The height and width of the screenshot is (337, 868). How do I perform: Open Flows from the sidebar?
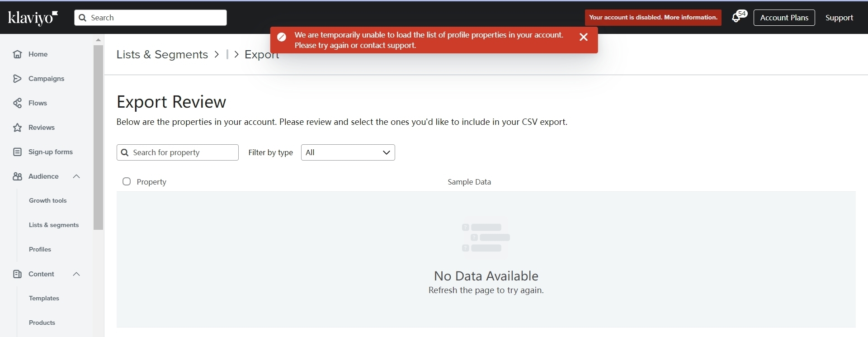pyautogui.click(x=38, y=103)
